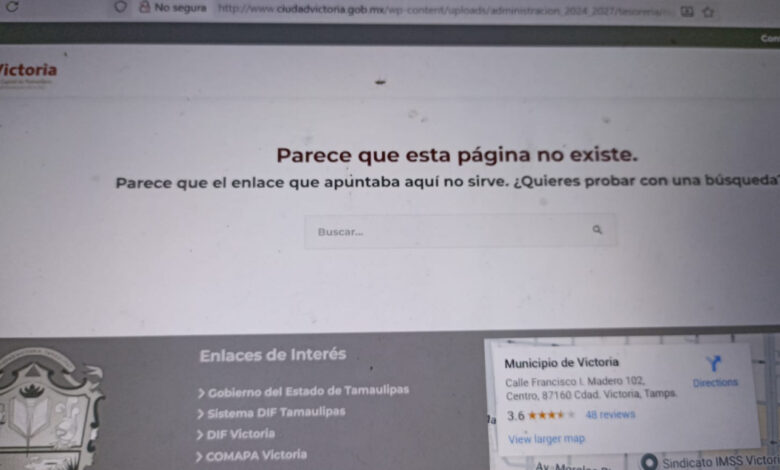This screenshot has width=780, height=470.
Task: Click the chevron beside Gobierno del Estado de Tamaulipas
Action: [201, 393]
